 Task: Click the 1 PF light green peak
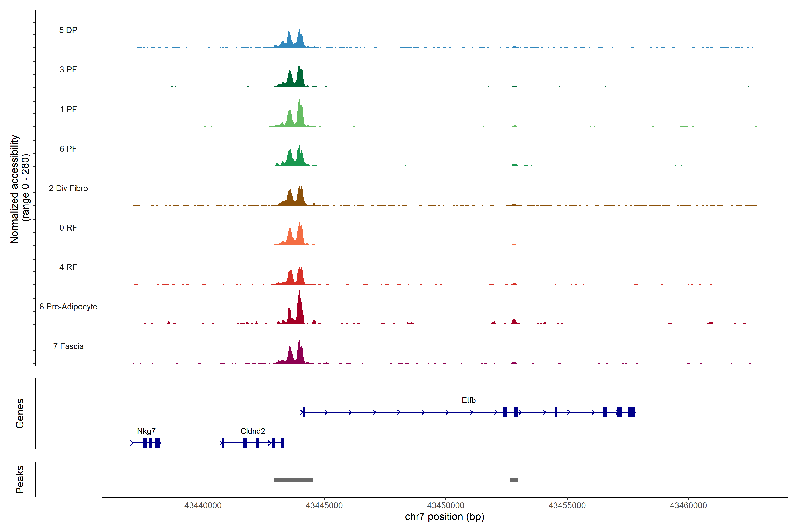(x=300, y=117)
